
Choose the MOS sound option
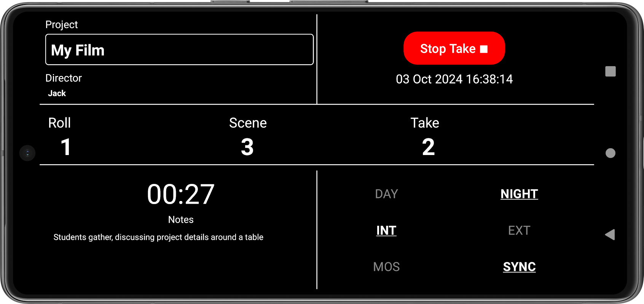pos(386,267)
